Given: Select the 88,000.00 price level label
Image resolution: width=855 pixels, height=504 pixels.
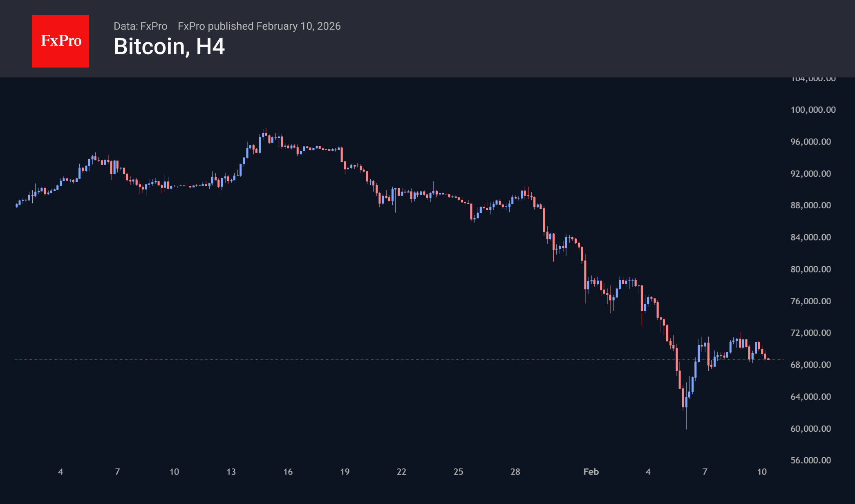Looking at the screenshot, I should pyautogui.click(x=810, y=205).
